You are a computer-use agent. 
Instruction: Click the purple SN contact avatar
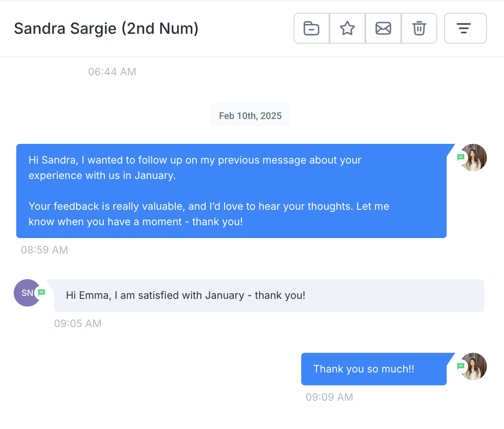point(26,293)
